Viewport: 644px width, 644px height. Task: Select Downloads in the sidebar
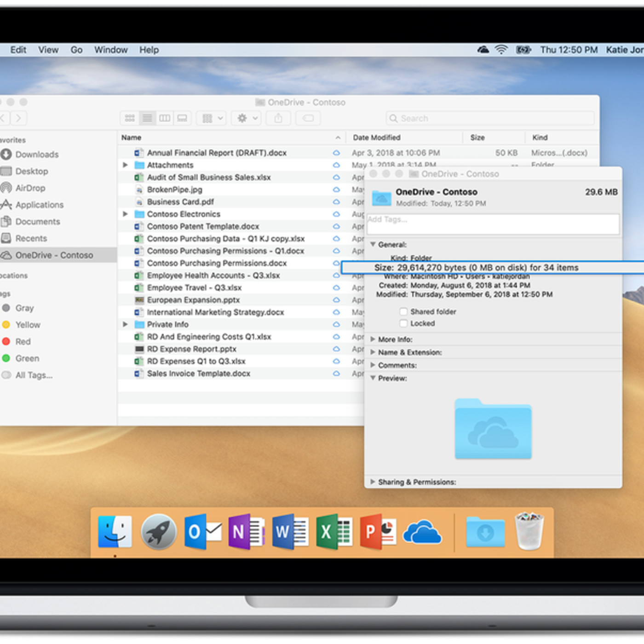tap(37, 154)
